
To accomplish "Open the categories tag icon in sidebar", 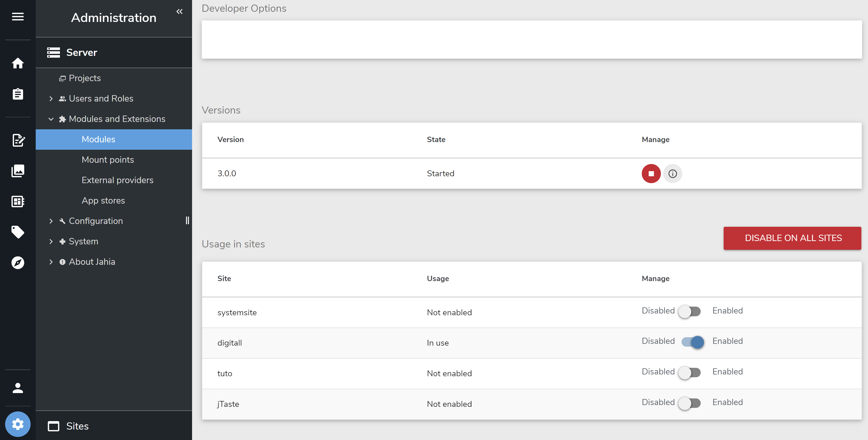I will tap(18, 232).
